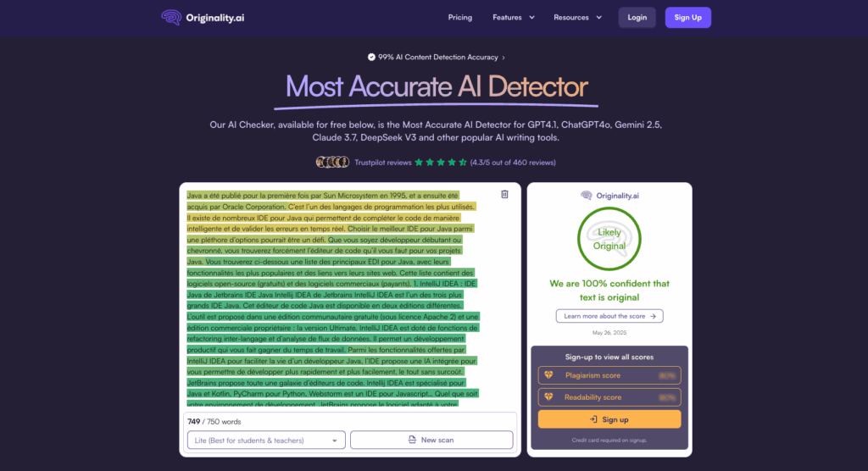Click the Likely Original score circle
868x471 pixels.
(609, 239)
